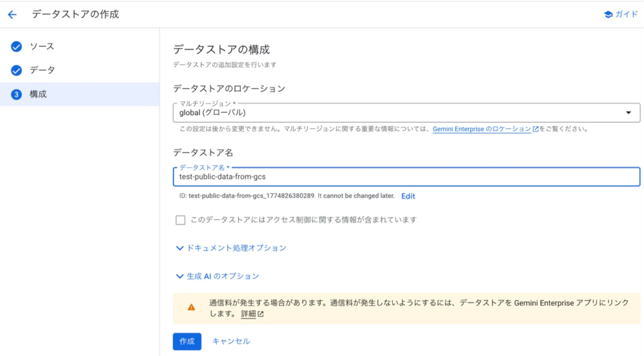The image size is (644, 356).
Task: Click the external link icon beside 詳細
Action: [261, 314]
